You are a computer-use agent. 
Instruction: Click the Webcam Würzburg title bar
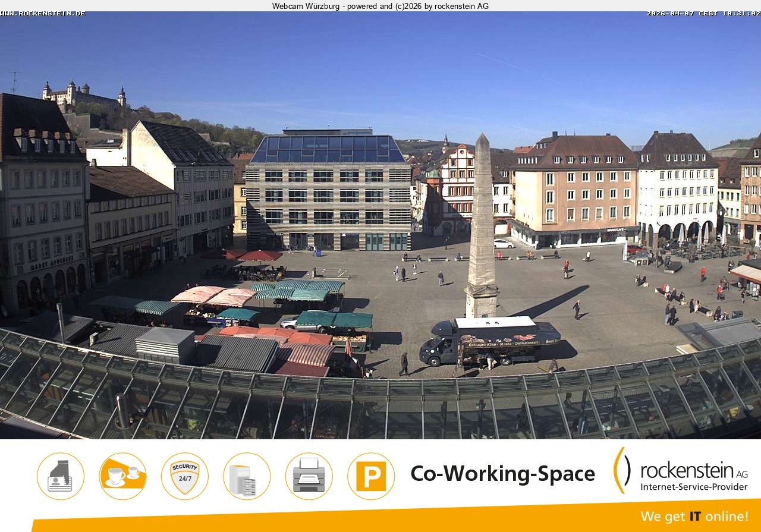point(380,7)
